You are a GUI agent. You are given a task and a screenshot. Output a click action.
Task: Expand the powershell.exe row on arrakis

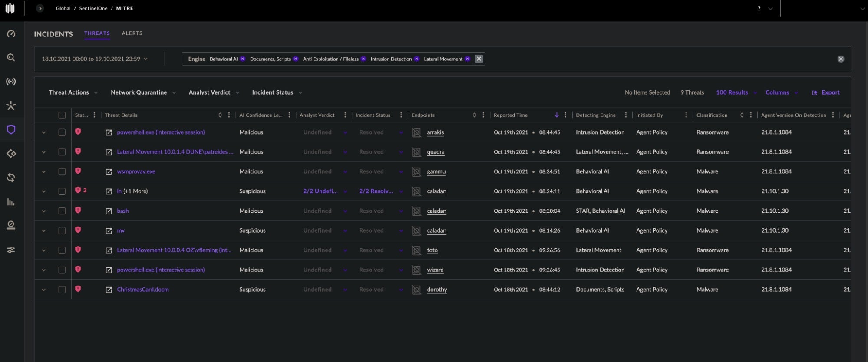click(x=43, y=132)
